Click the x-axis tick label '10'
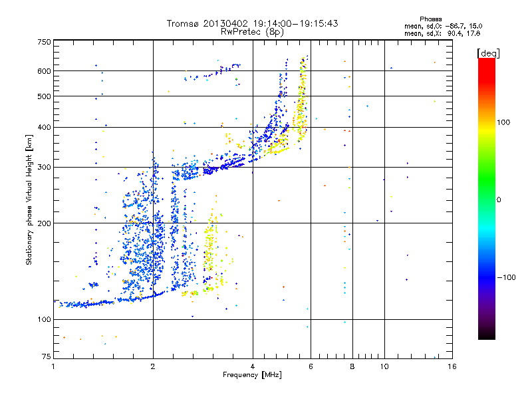 click(384, 366)
